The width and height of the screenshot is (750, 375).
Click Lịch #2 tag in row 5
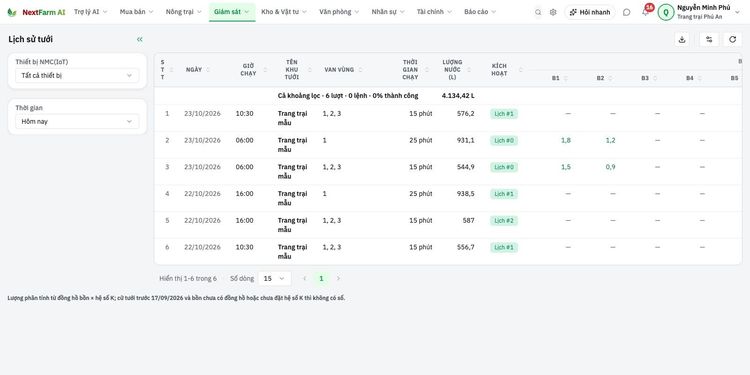504,221
